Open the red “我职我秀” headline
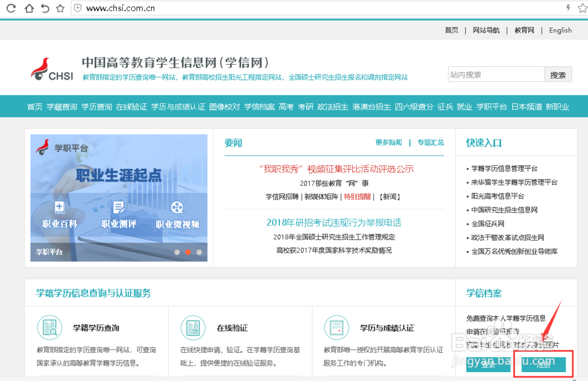 click(336, 169)
